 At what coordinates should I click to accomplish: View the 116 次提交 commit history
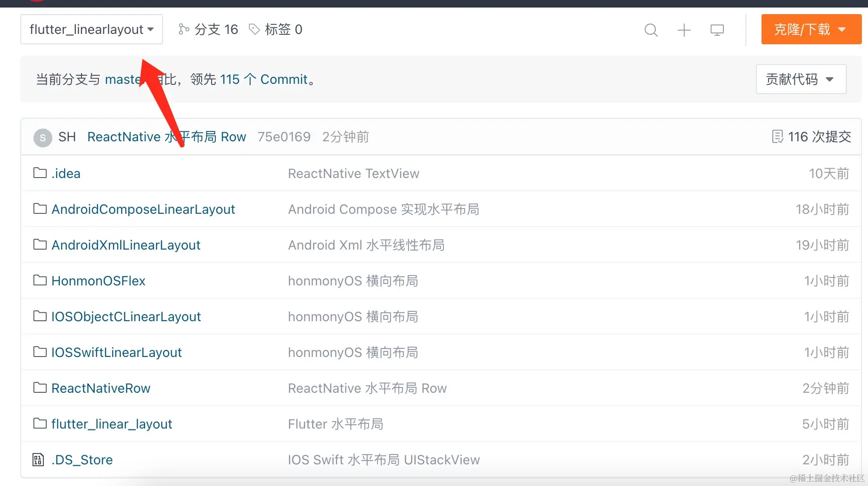819,137
